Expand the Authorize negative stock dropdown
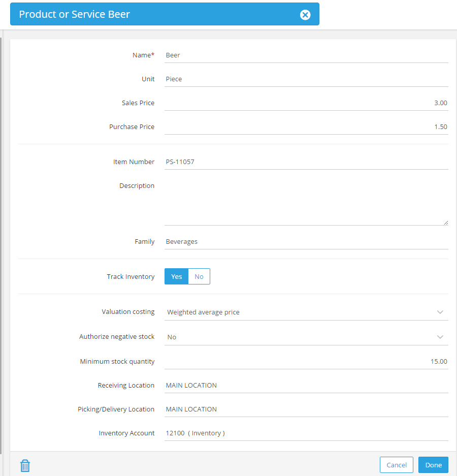 [306, 337]
